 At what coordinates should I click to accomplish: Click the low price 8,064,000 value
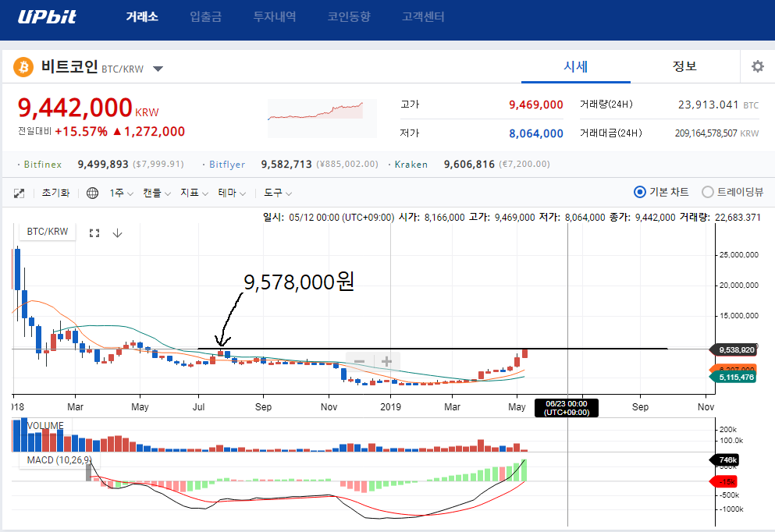click(x=535, y=133)
